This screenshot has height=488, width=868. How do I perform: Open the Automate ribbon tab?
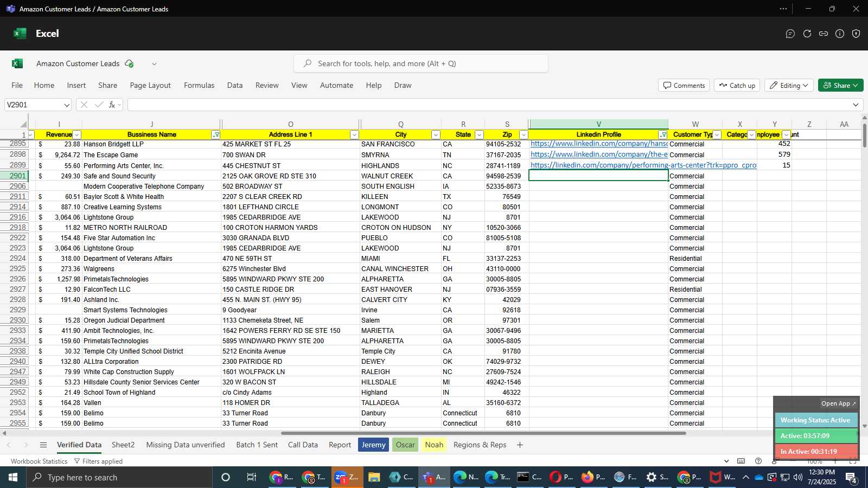[x=336, y=85]
